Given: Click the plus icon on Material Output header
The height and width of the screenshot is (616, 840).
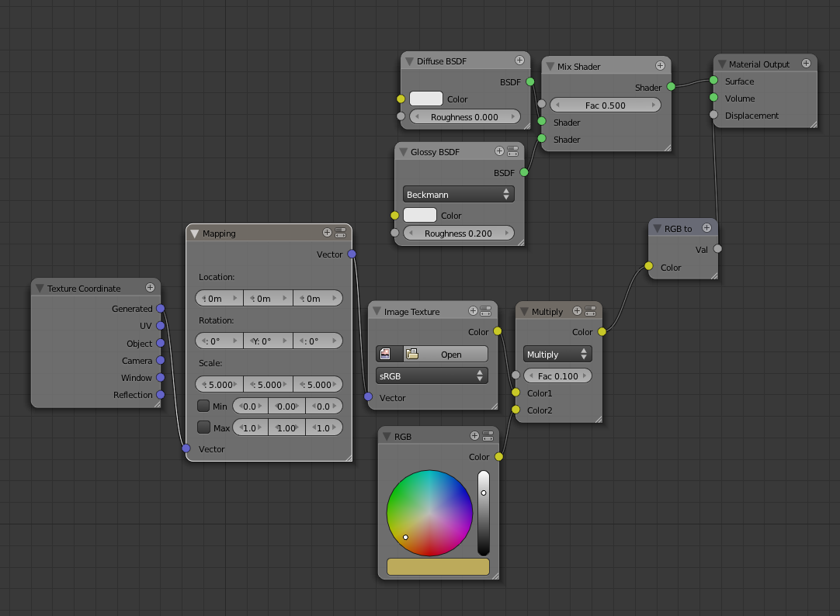Looking at the screenshot, I should (806, 64).
